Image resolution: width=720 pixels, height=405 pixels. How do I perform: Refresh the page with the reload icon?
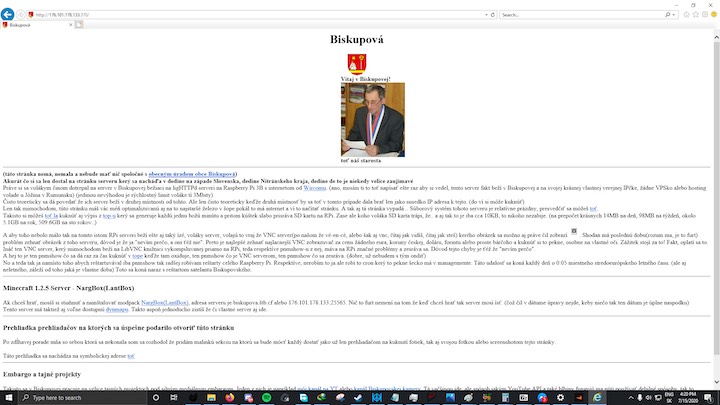click(x=493, y=15)
